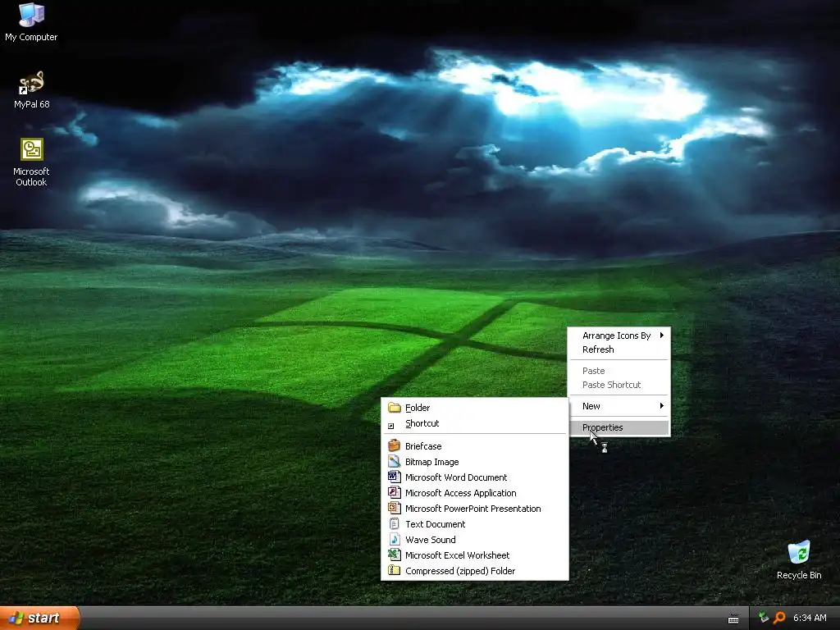840x630 pixels.
Task: Select the Recycle Bin icon
Action: (799, 559)
